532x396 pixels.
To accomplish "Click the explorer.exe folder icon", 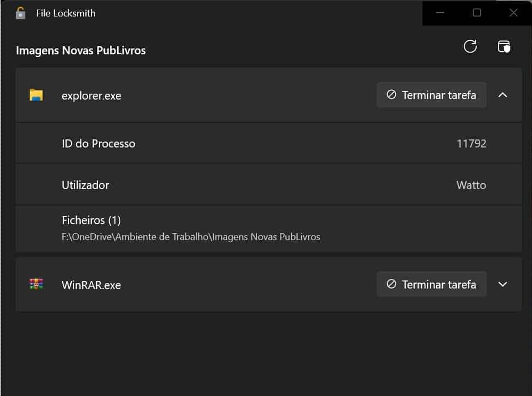I will [x=36, y=96].
